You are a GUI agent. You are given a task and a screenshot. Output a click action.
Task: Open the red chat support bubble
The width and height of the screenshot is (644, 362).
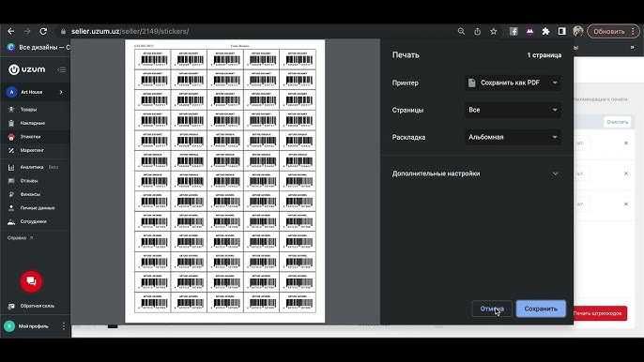[31, 281]
